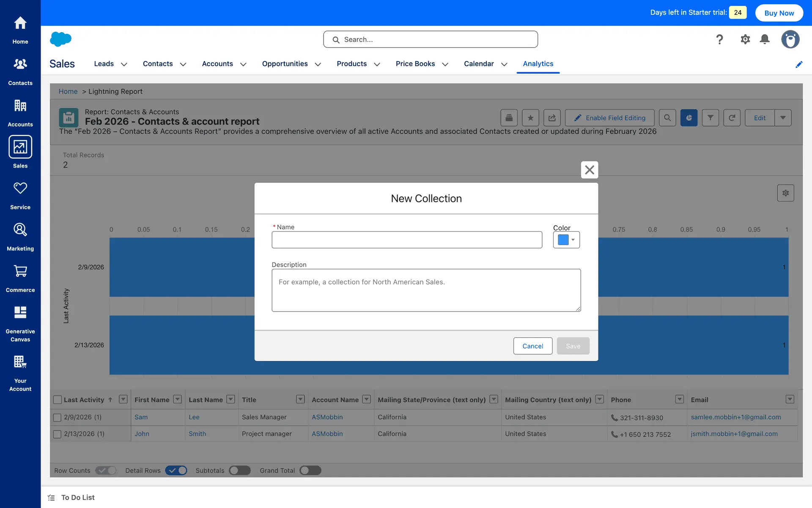This screenshot has width=812, height=508.
Task: Click the refresh report icon
Action: pos(732,118)
